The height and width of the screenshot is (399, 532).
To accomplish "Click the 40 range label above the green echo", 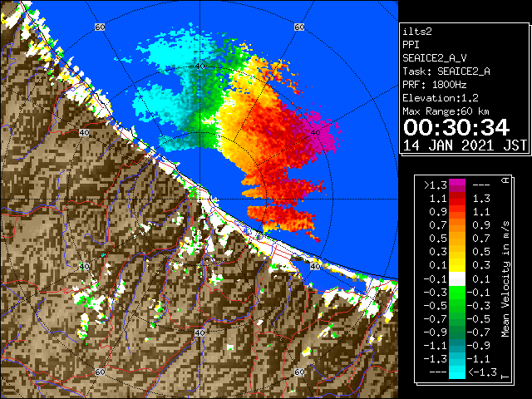I will tap(200, 66).
